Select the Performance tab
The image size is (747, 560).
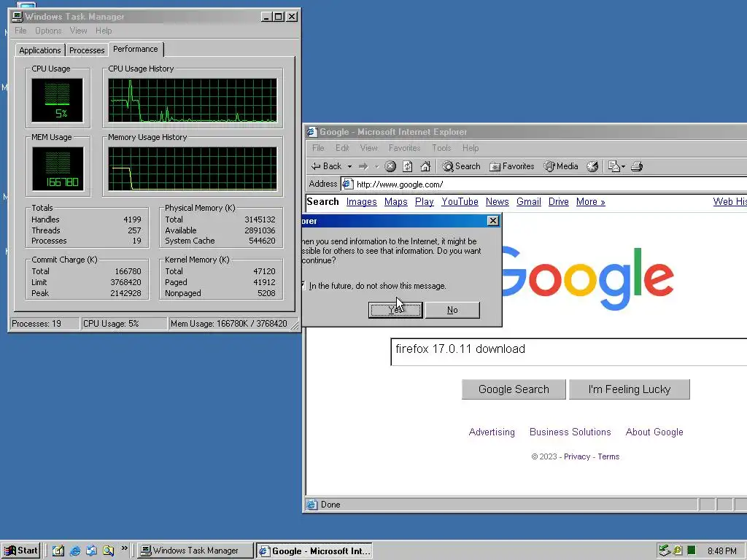136,49
